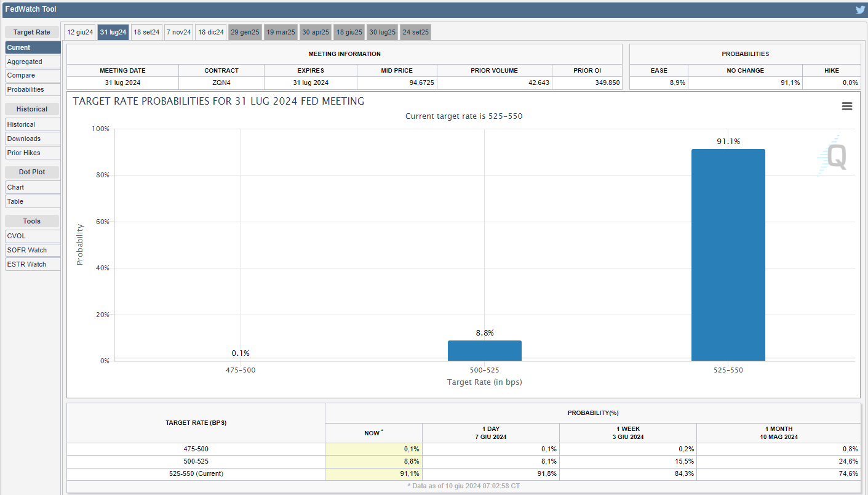Screen dimensions: 868x495
Task: Click the 525-550 probability bar
Action: [x=728, y=255]
